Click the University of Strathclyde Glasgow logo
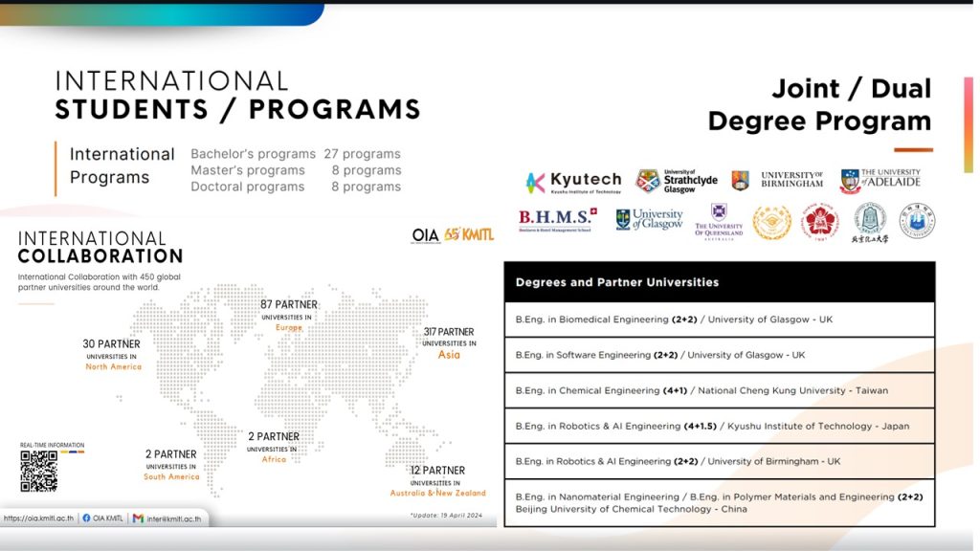This screenshot has height=551, width=980. pos(677,181)
